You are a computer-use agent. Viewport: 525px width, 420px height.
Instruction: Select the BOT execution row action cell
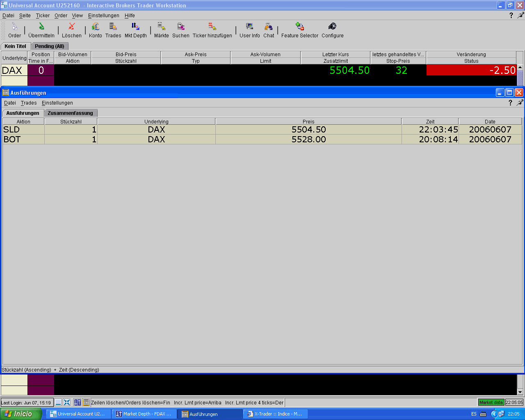coord(23,139)
